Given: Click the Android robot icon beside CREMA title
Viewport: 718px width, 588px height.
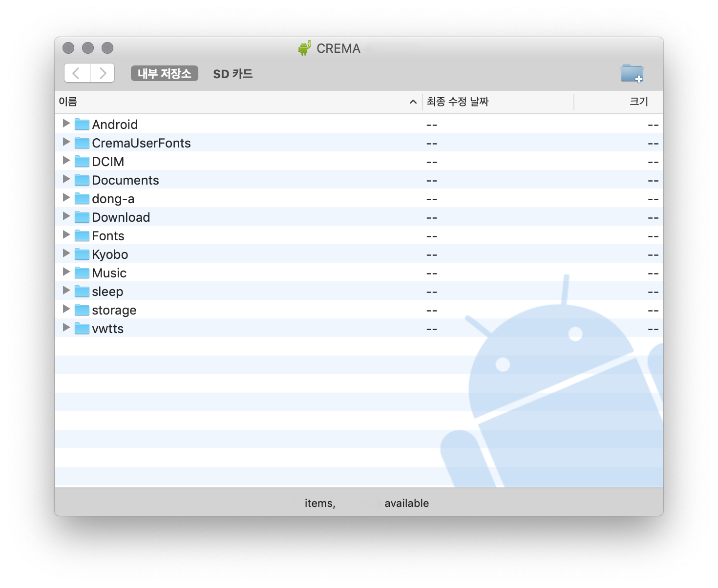Looking at the screenshot, I should 305,48.
